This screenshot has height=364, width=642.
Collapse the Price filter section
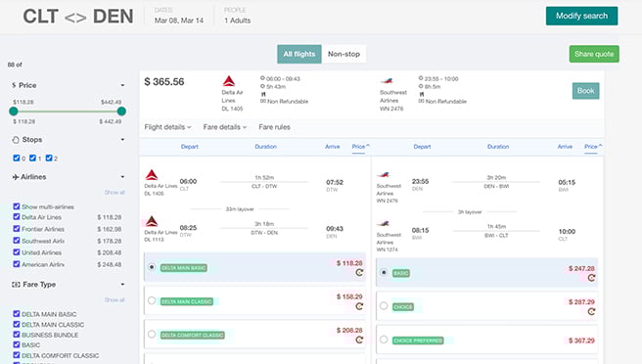click(x=122, y=85)
